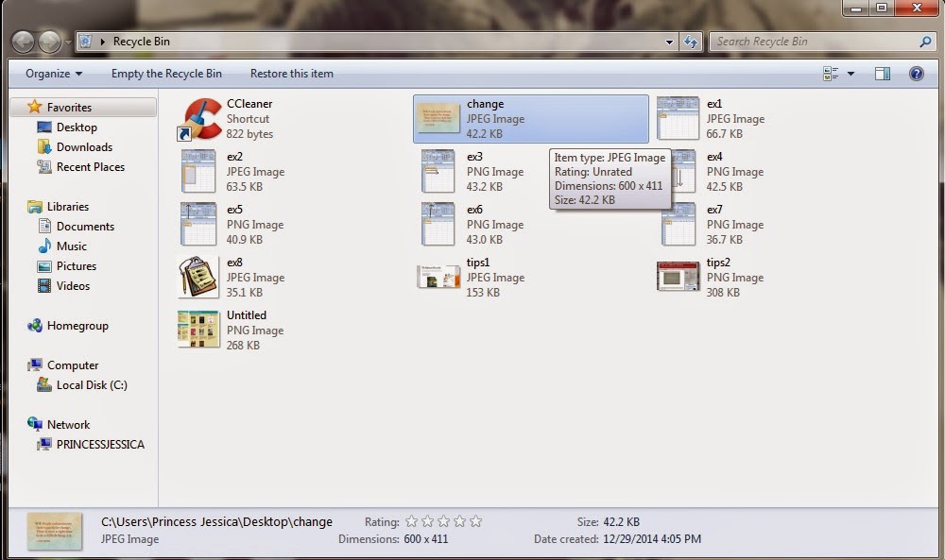
Task: Click Restore this item
Action: pos(292,74)
